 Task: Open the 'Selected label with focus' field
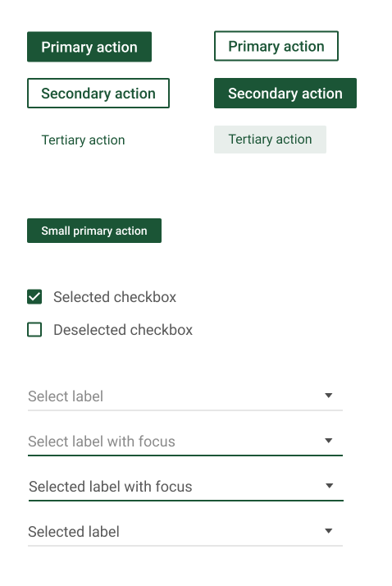(x=186, y=488)
